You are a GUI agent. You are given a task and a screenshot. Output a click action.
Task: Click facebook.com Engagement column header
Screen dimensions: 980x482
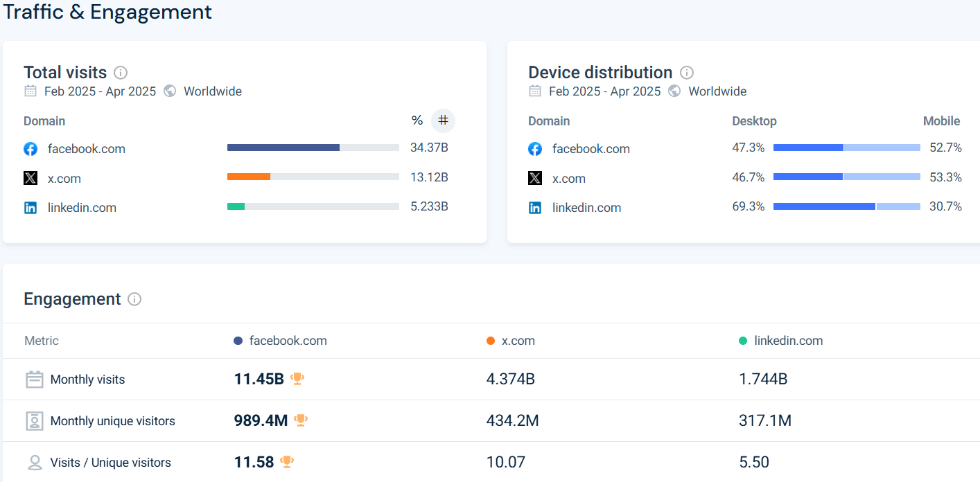(288, 341)
